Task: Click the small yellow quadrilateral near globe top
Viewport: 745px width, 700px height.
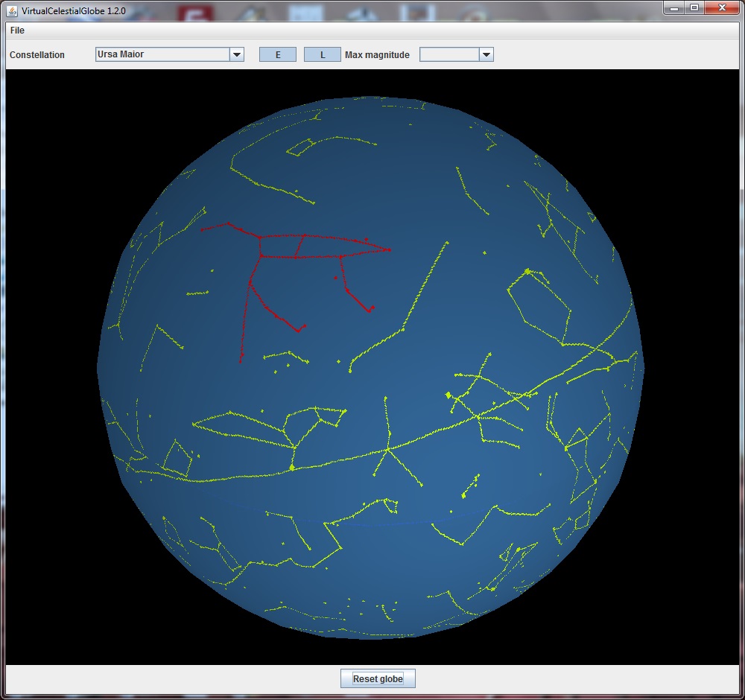Action: pyautogui.click(x=301, y=147)
